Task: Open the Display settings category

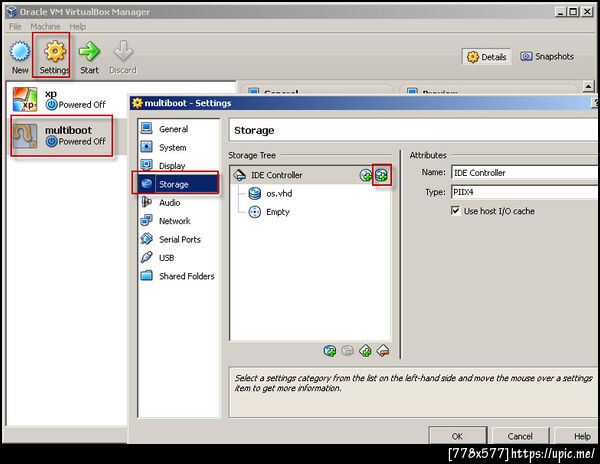Action: [x=178, y=166]
